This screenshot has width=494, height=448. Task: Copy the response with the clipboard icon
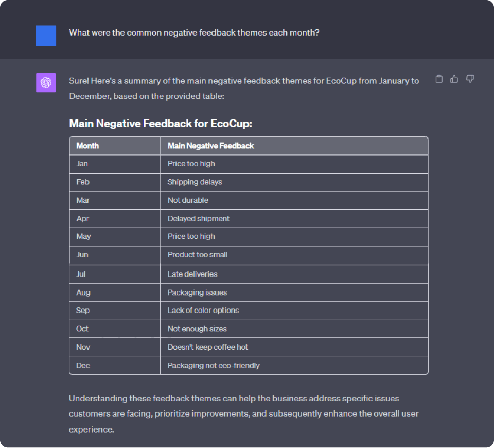coord(439,79)
